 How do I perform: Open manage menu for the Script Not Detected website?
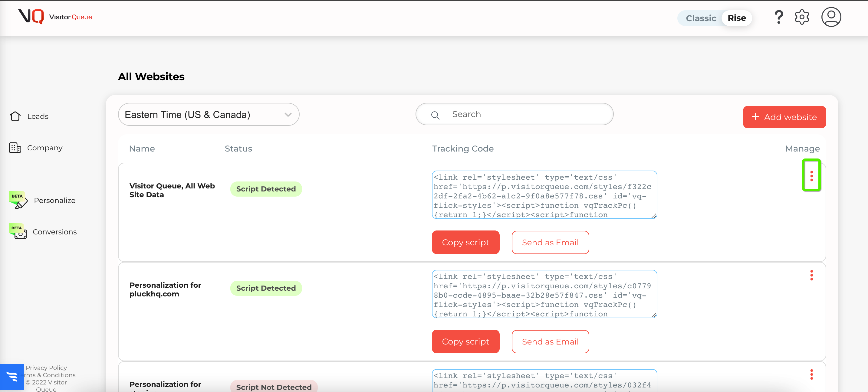point(811,374)
